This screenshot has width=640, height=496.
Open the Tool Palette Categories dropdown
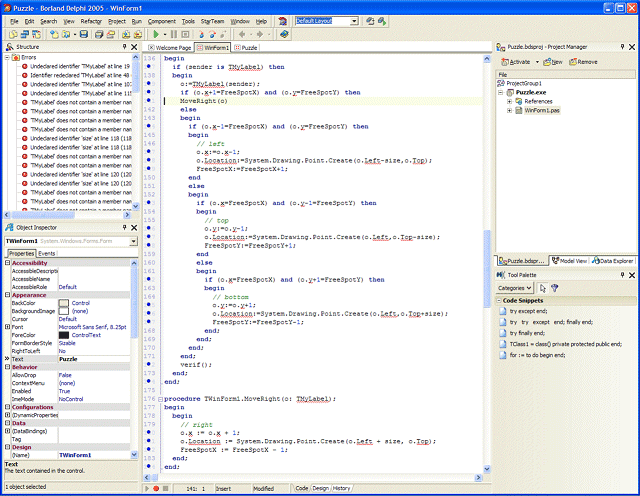tap(515, 288)
